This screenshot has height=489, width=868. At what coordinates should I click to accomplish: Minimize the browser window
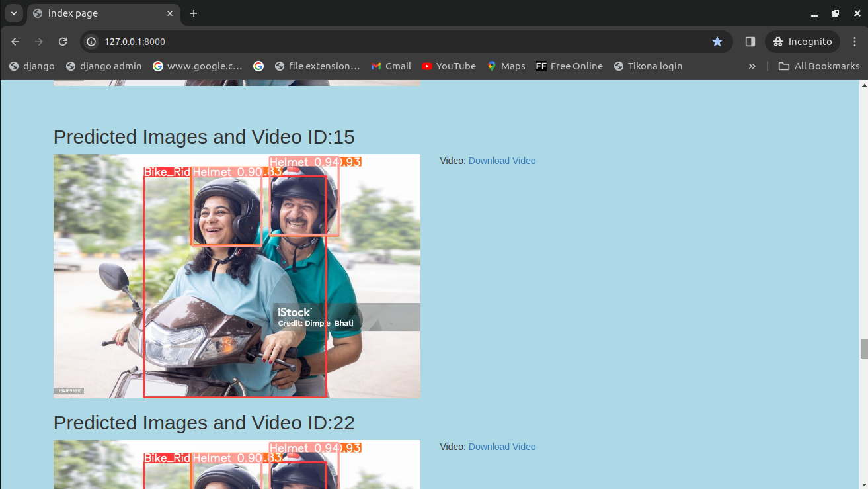pos(814,13)
